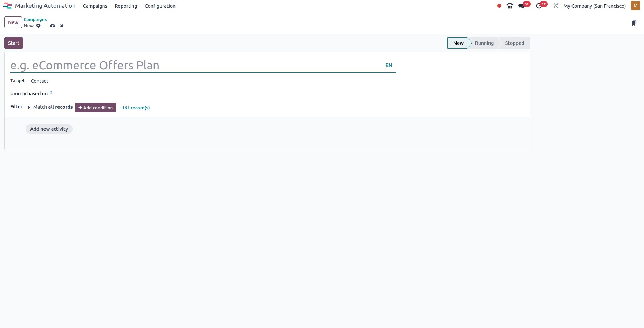Open the Campaigns menu
Viewport: 644px width, 328px height.
tap(95, 6)
